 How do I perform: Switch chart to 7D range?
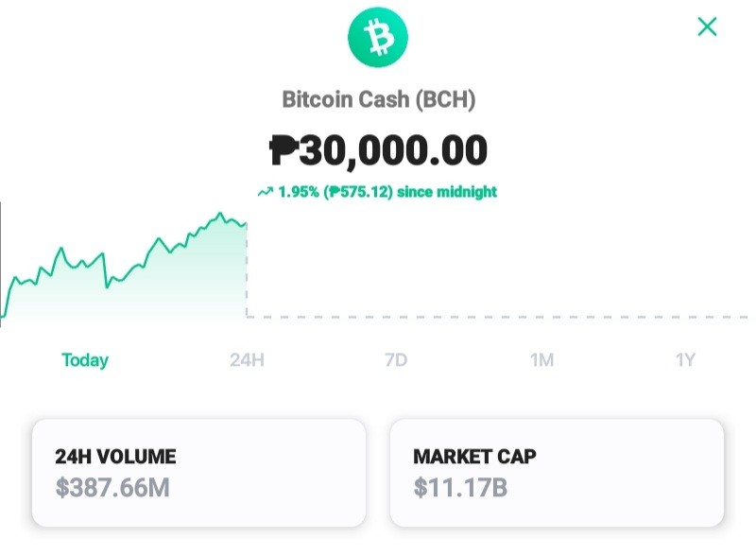click(396, 360)
